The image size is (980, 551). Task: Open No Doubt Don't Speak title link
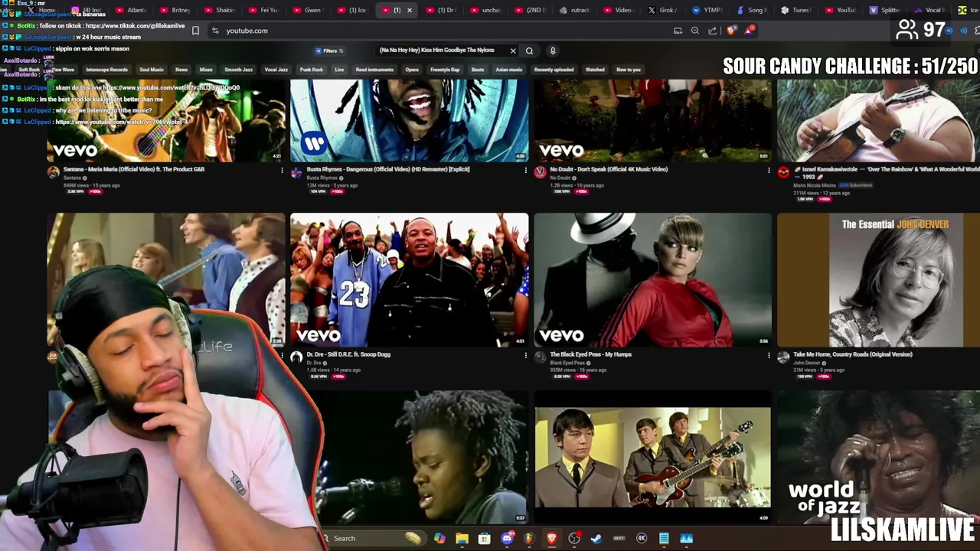pyautogui.click(x=609, y=169)
